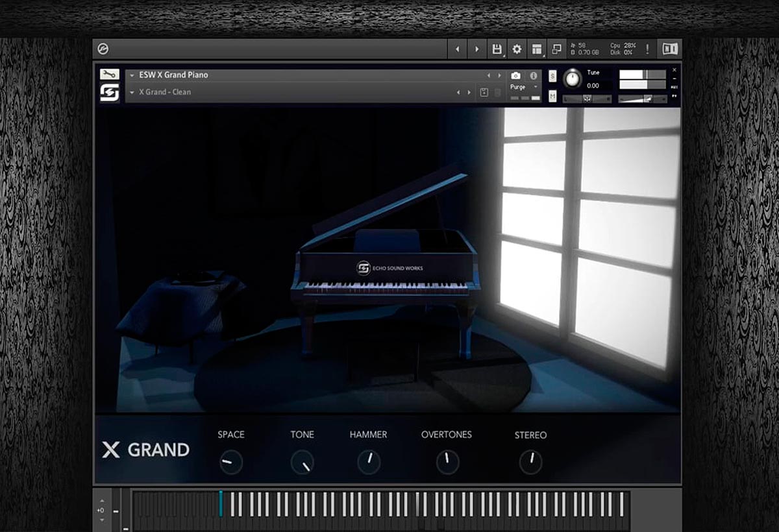
Task: Click the STEREO knob
Action: point(530,462)
